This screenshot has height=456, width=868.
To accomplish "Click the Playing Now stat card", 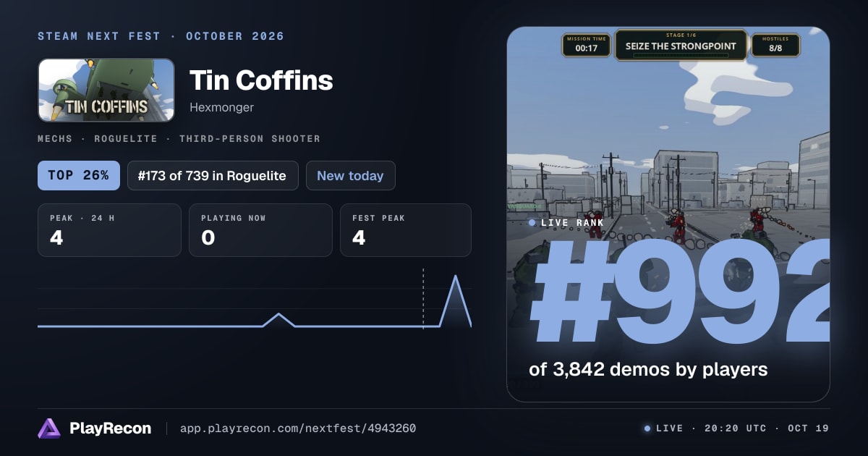I will (x=260, y=230).
